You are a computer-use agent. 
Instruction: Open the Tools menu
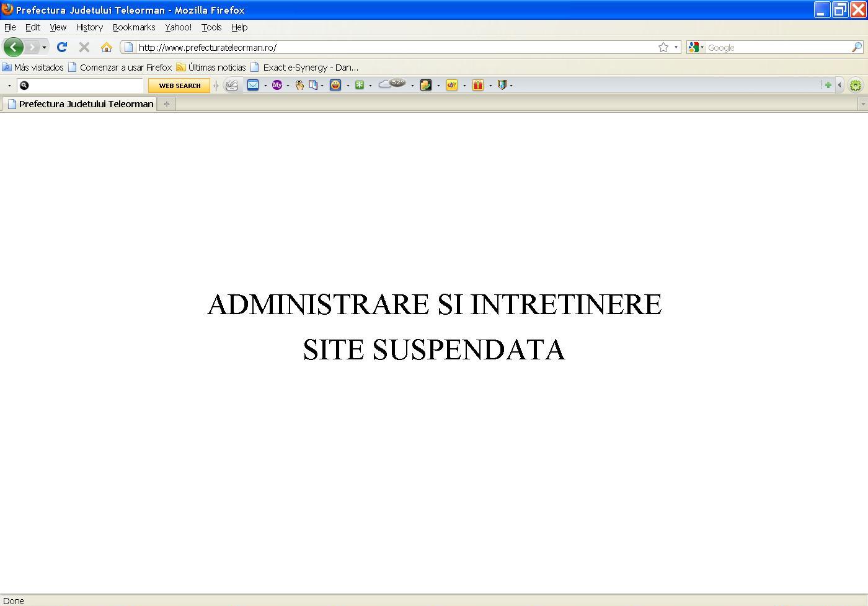click(211, 27)
